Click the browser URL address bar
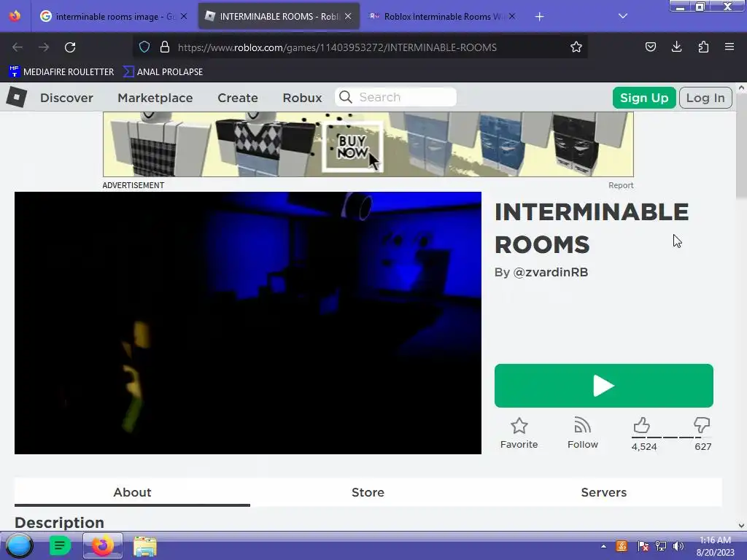This screenshot has height=560, width=747. 360,47
